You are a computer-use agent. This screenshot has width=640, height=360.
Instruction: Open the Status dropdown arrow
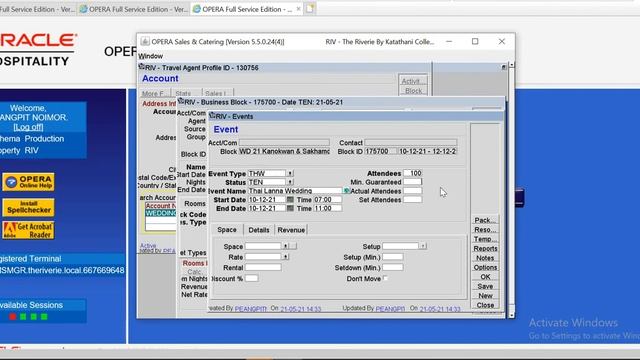(x=290, y=182)
